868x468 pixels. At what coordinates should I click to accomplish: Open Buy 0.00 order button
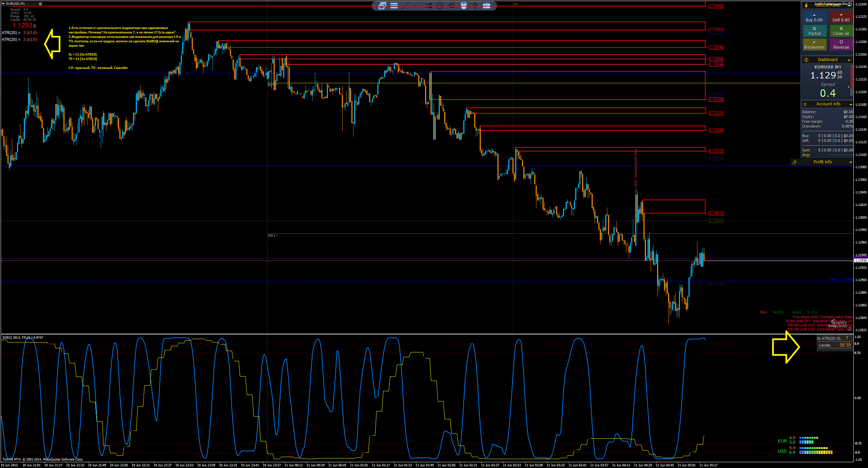click(x=814, y=18)
